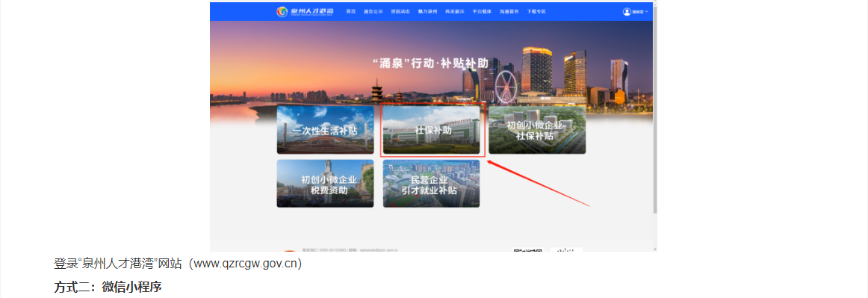Open 初创小微企业税费资助 card
The height and width of the screenshot is (298, 868).
[x=325, y=183]
